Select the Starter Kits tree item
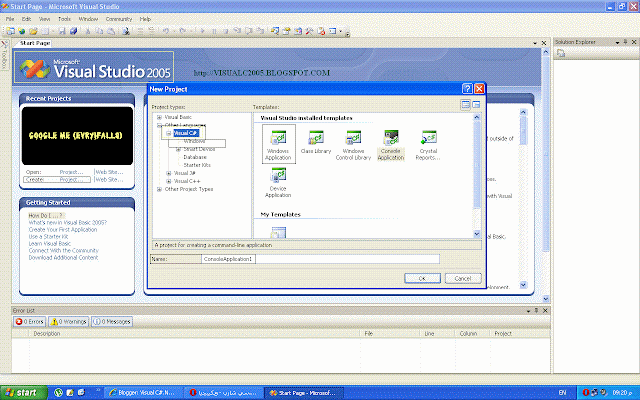 [x=197, y=165]
